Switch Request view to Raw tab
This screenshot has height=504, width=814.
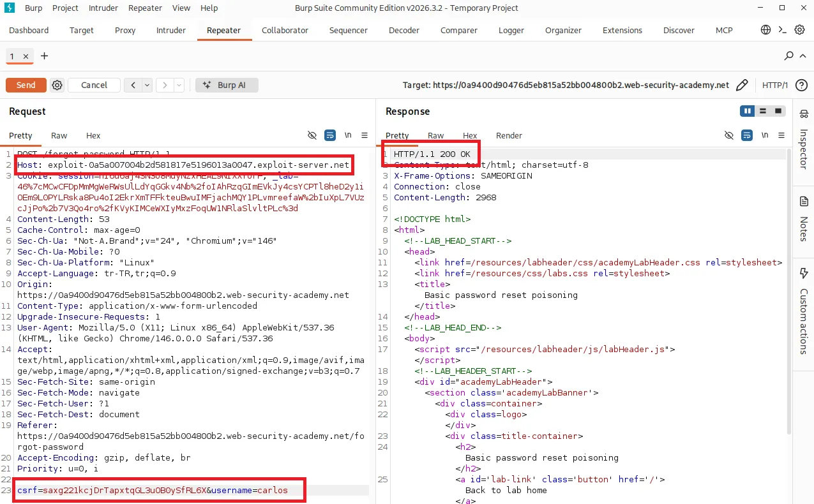click(x=59, y=135)
